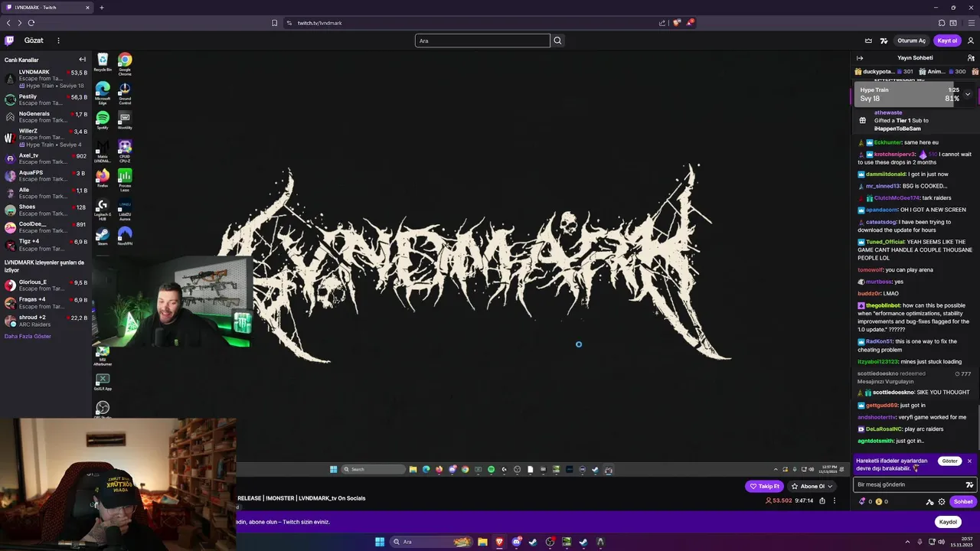Open AquaFPS channel in sidebar
This screenshot has height=551, width=980.
(x=46, y=176)
